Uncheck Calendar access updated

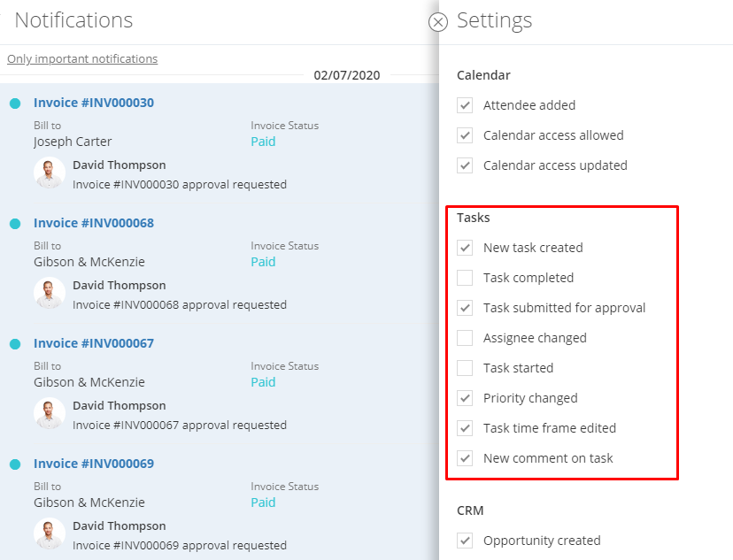click(x=465, y=165)
